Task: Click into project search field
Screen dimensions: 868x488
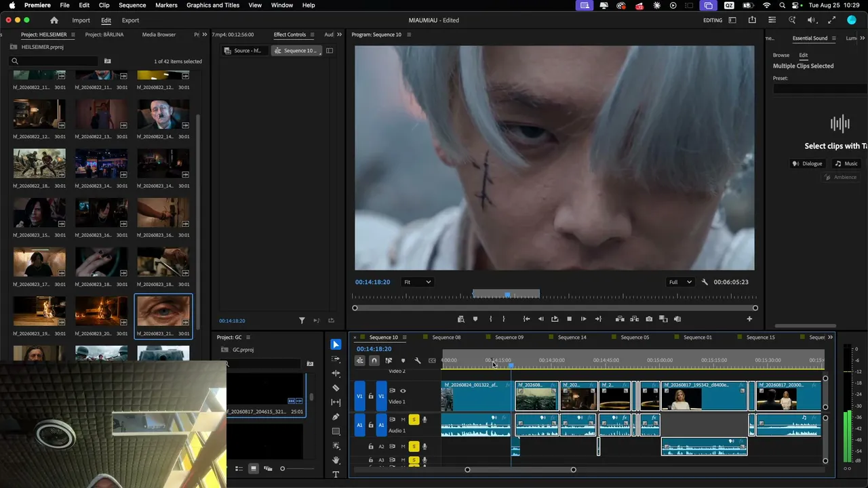Action: tap(54, 61)
